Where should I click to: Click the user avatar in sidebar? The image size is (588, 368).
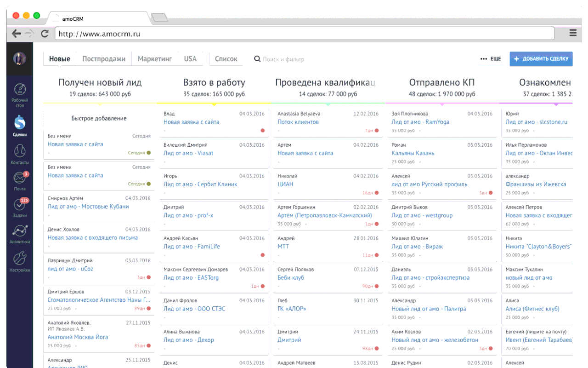[19, 58]
